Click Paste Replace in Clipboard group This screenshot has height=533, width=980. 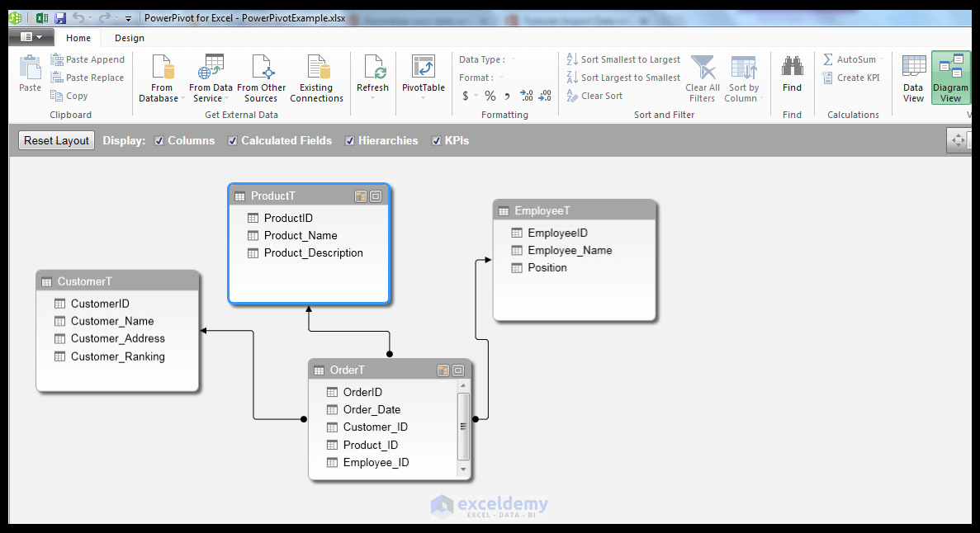(88, 78)
